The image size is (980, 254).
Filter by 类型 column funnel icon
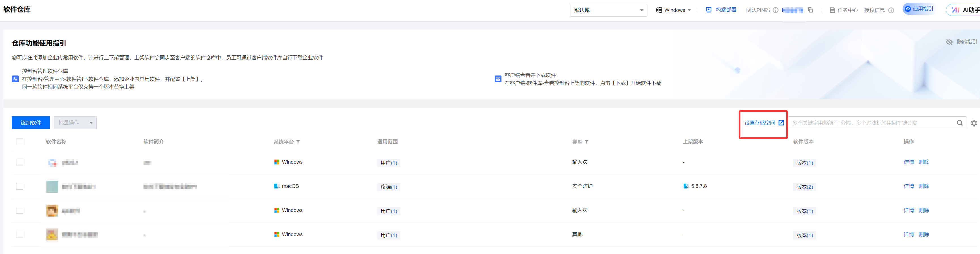coord(587,142)
